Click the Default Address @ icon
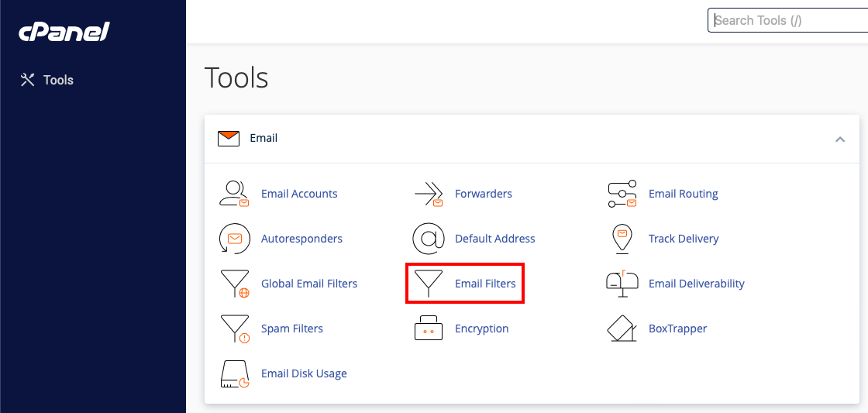Screen dimensions: 868x413 pos(429,239)
